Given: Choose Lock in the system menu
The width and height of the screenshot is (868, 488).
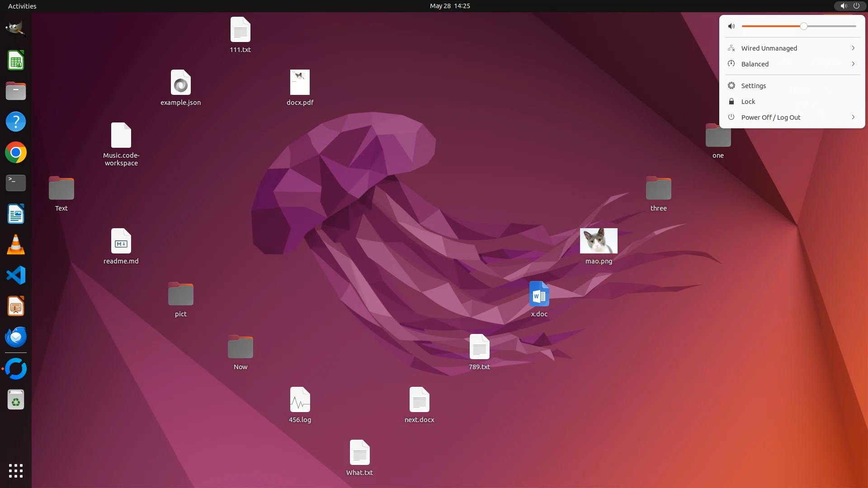Looking at the screenshot, I should click(748, 102).
